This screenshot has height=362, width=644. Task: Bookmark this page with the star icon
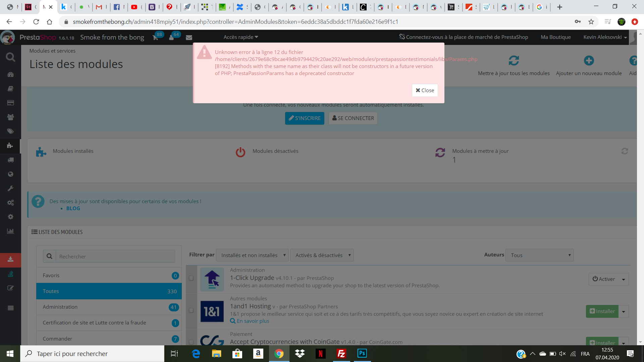pyautogui.click(x=591, y=22)
